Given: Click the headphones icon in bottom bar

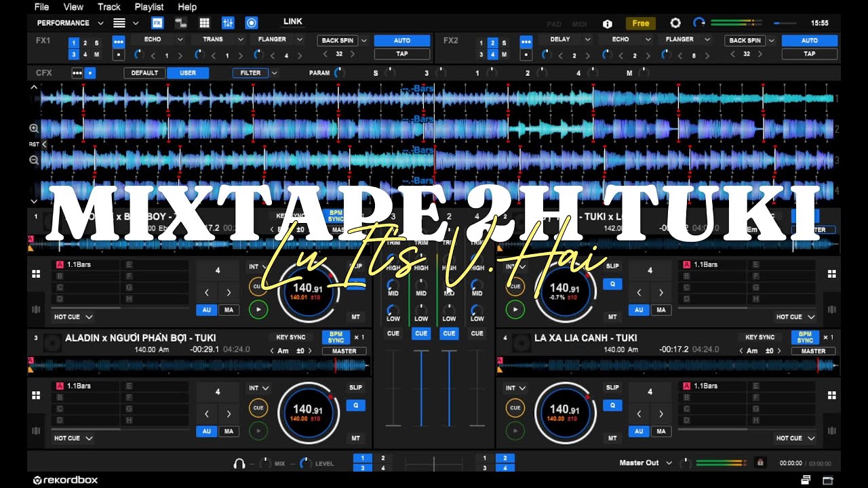Looking at the screenshot, I should coord(239,464).
